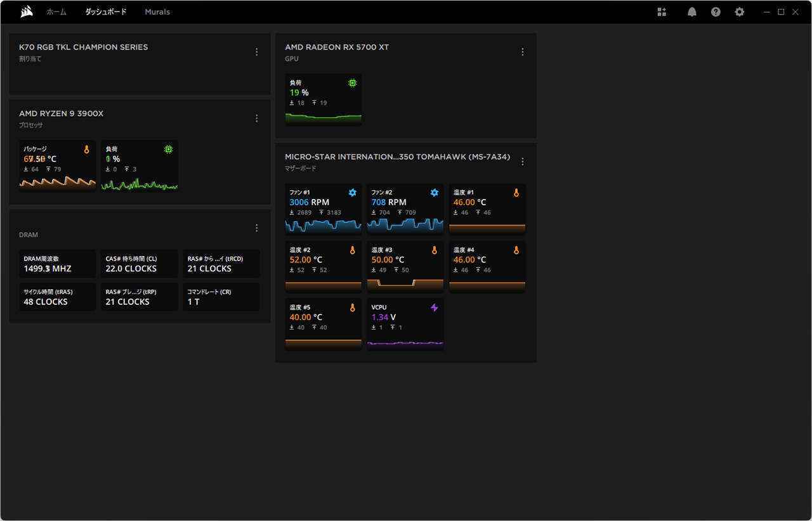812x521 pixels.
Task: Click the マザーボード subtitle
Action: (x=301, y=169)
